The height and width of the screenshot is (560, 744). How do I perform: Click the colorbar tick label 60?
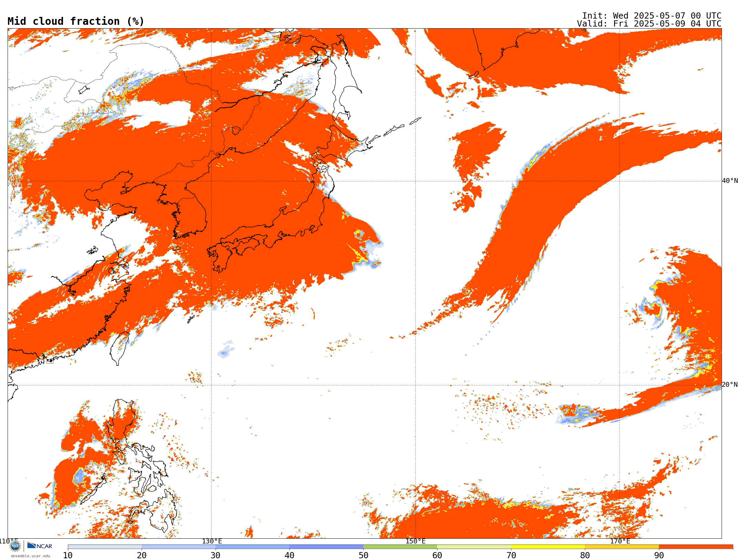point(437,556)
